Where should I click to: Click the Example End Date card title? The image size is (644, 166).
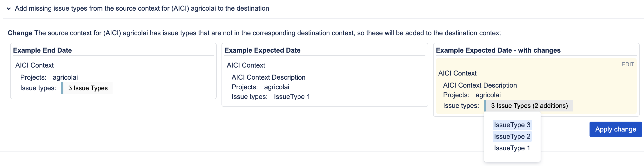[x=42, y=50]
